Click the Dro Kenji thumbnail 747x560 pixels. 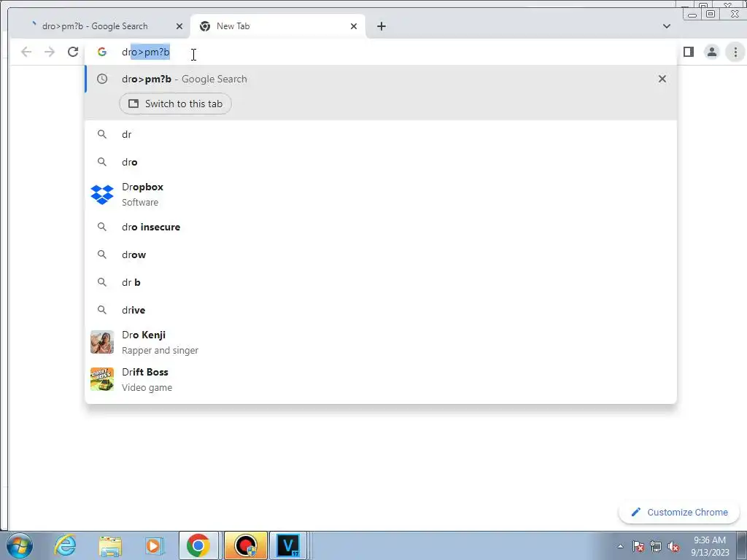coord(102,343)
